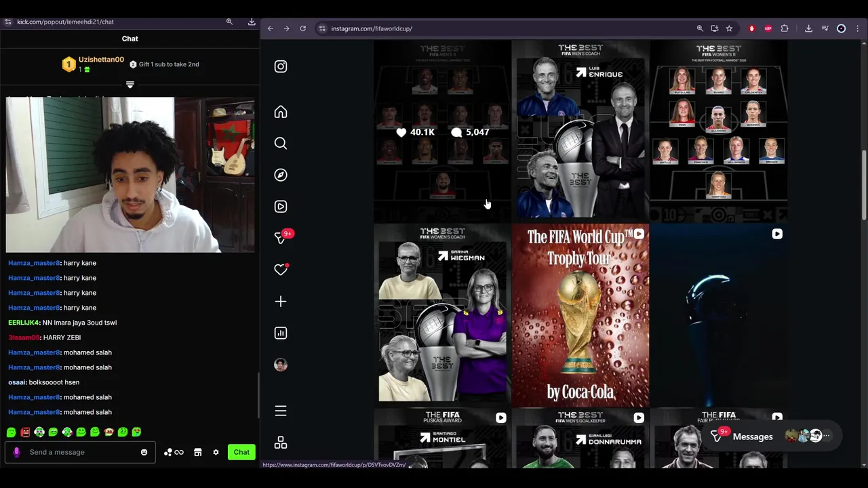Reload the Instagram page

tap(303, 28)
